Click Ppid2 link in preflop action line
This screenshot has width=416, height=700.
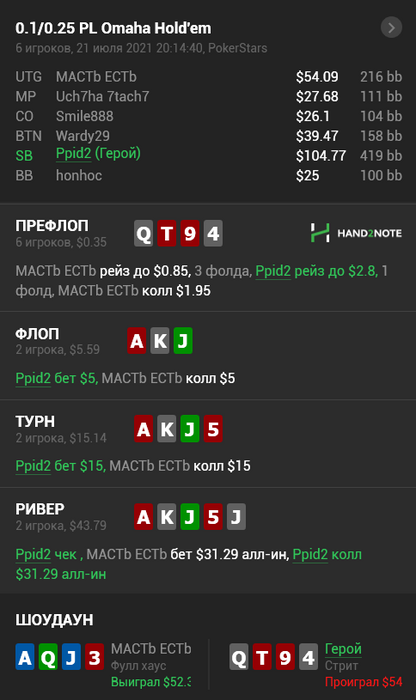(x=273, y=271)
